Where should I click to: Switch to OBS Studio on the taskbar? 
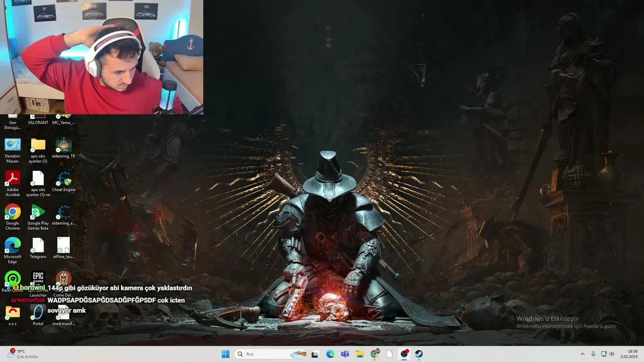pyautogui.click(x=404, y=354)
